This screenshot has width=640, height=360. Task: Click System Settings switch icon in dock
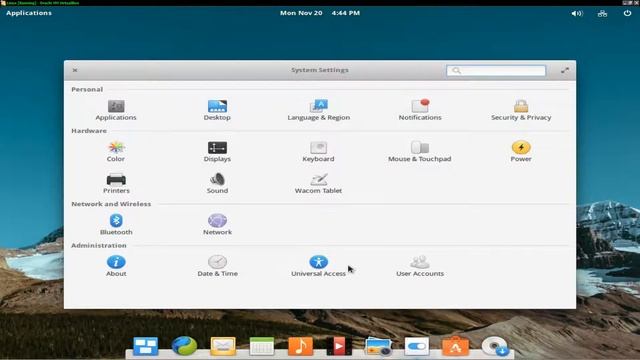(x=417, y=346)
